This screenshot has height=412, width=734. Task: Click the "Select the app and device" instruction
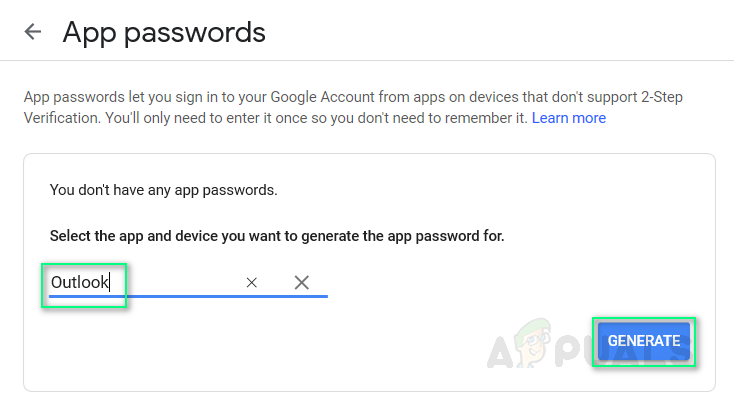(x=277, y=237)
